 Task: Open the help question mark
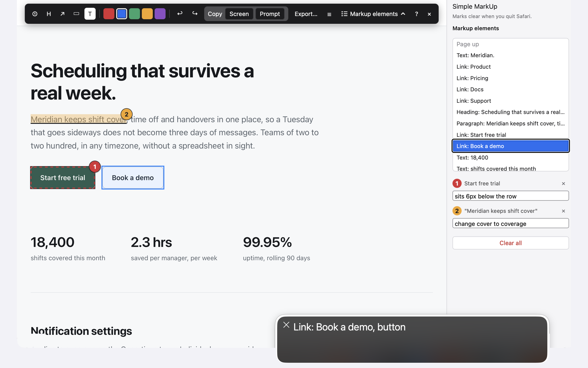point(416,14)
